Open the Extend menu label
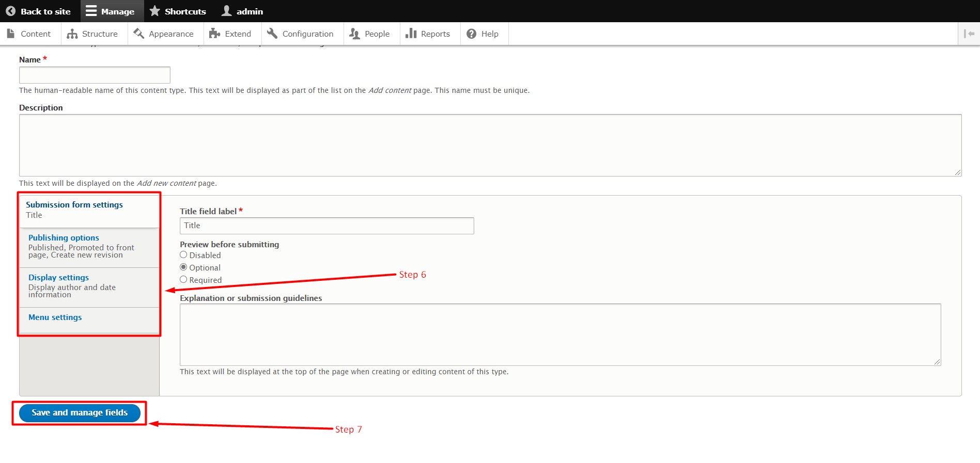This screenshot has height=463, width=980. pyautogui.click(x=238, y=34)
